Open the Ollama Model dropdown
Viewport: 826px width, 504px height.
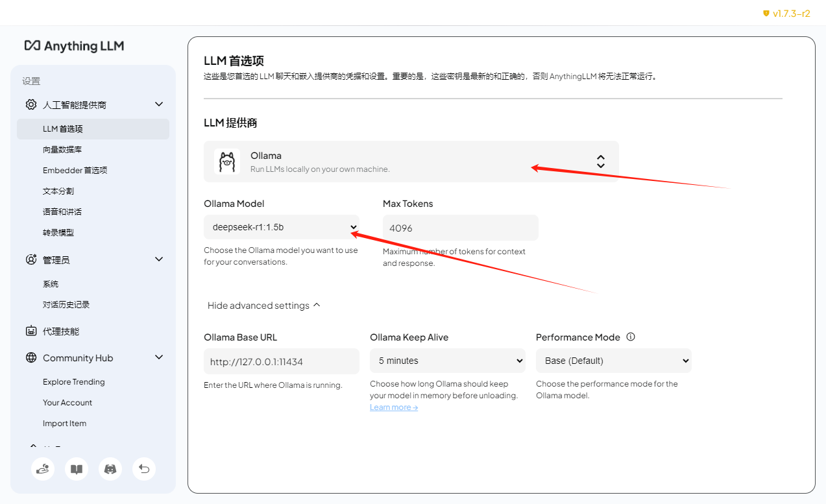click(282, 227)
